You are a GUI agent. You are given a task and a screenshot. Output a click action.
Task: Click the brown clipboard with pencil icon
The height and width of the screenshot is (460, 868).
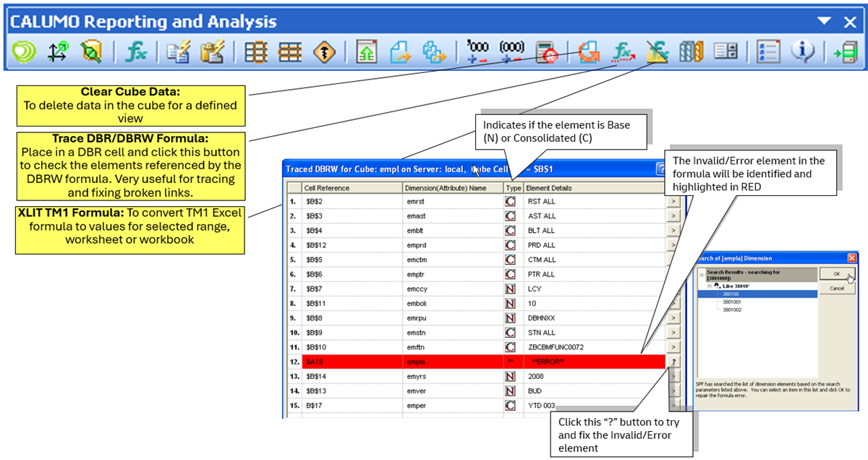212,51
